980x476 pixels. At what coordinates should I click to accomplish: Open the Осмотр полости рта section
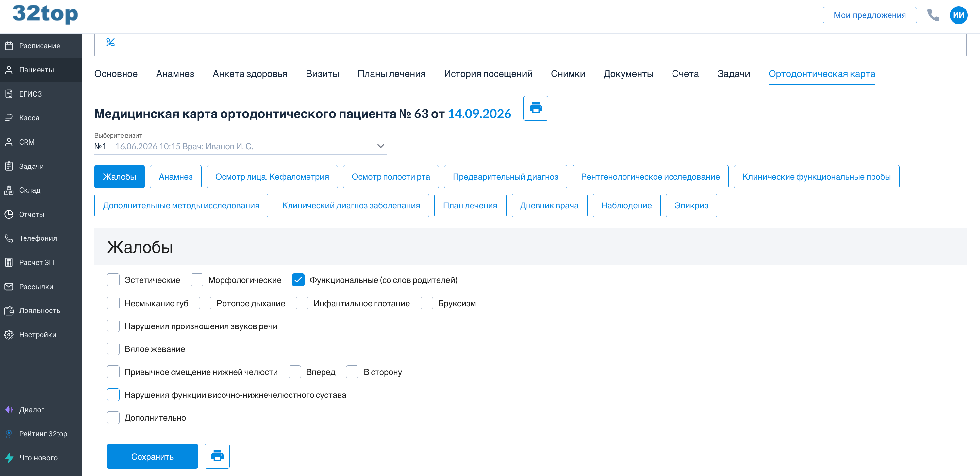(391, 177)
